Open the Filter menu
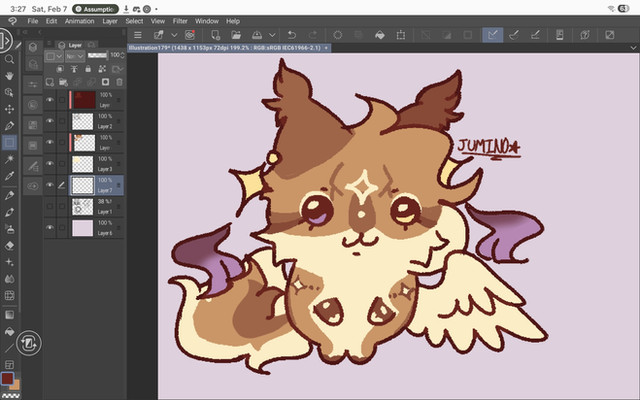 pyautogui.click(x=180, y=21)
